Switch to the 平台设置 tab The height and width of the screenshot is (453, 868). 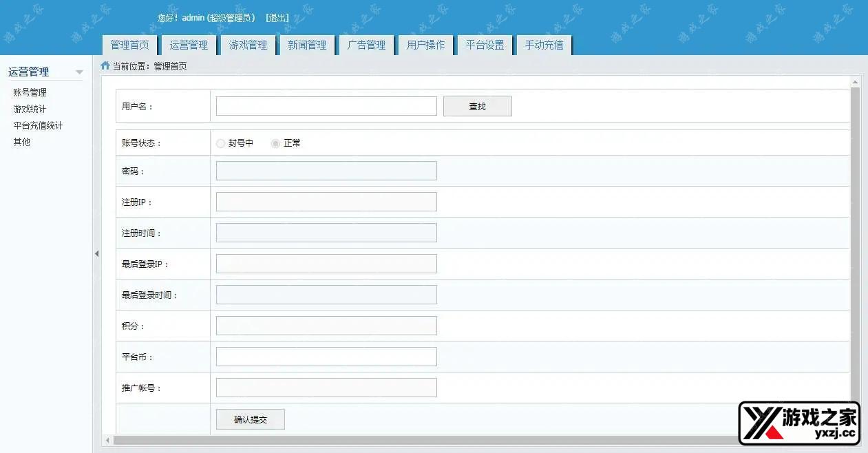point(485,45)
